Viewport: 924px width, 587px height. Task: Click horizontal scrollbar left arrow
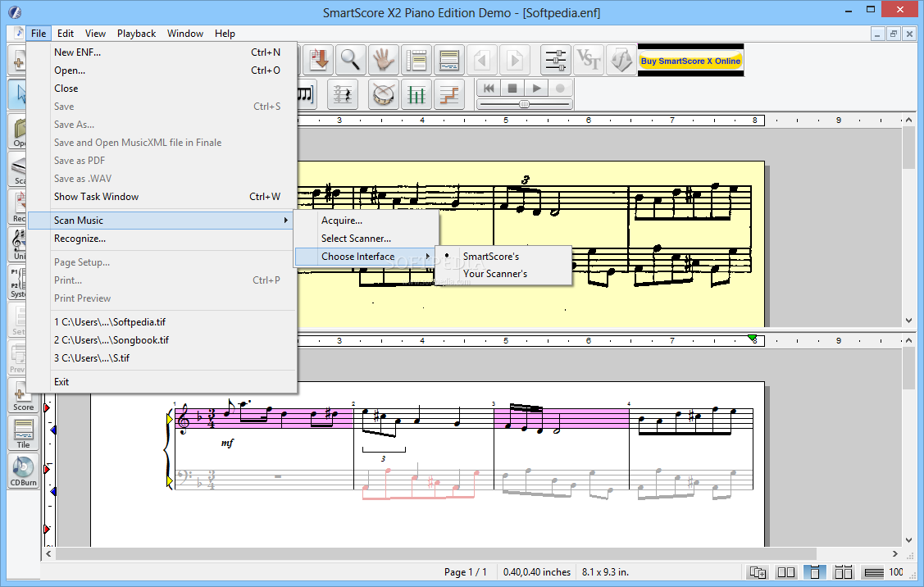click(x=48, y=554)
